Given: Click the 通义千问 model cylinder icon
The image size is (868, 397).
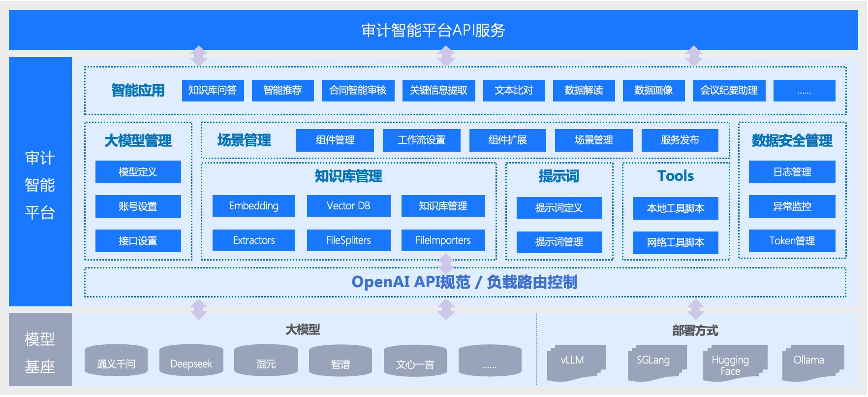Looking at the screenshot, I should click(116, 362).
